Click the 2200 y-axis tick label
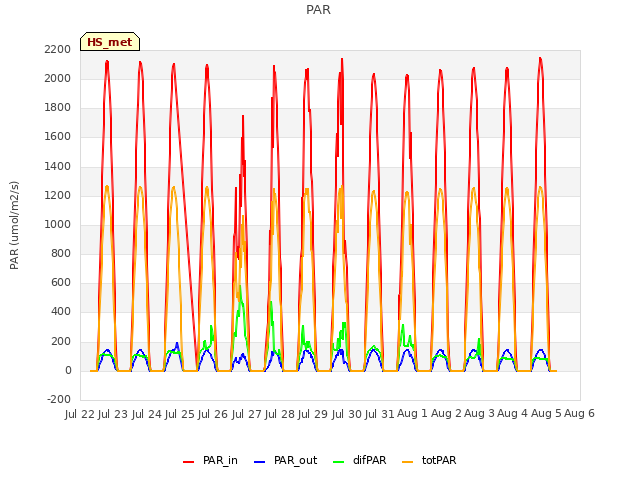640x480 pixels. click(x=58, y=49)
